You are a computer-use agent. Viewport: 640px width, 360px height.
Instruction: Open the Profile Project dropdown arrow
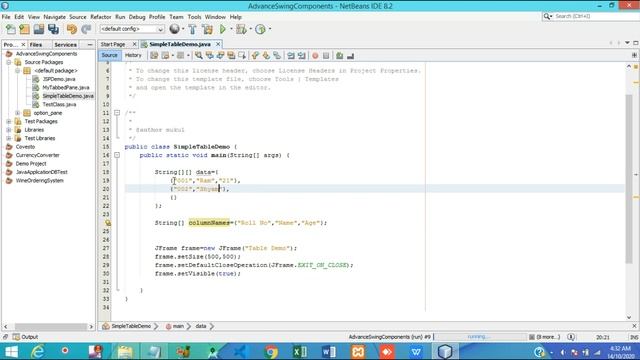(270, 29)
